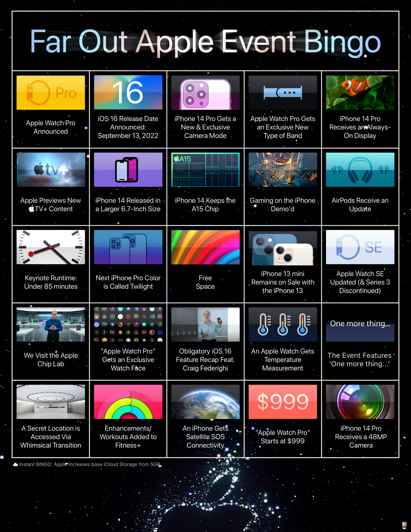This screenshot has height=532, width=411.
Task: Select 'Keynote Runtime: Under 85 minutes' text
Action: pos(51,282)
